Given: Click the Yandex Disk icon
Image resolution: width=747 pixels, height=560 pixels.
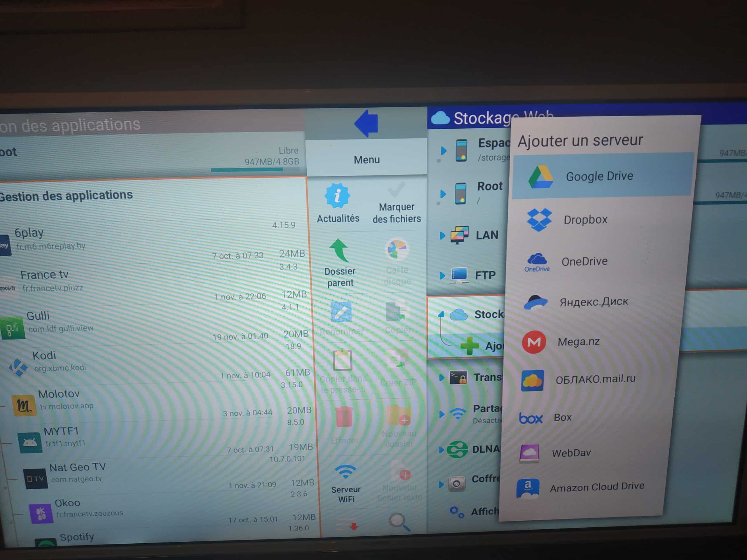Looking at the screenshot, I should click(x=535, y=302).
